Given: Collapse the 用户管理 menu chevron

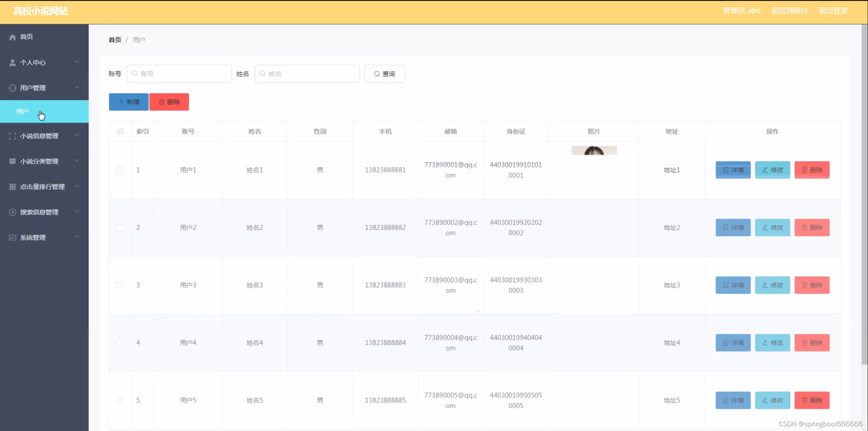Looking at the screenshot, I should [x=77, y=87].
